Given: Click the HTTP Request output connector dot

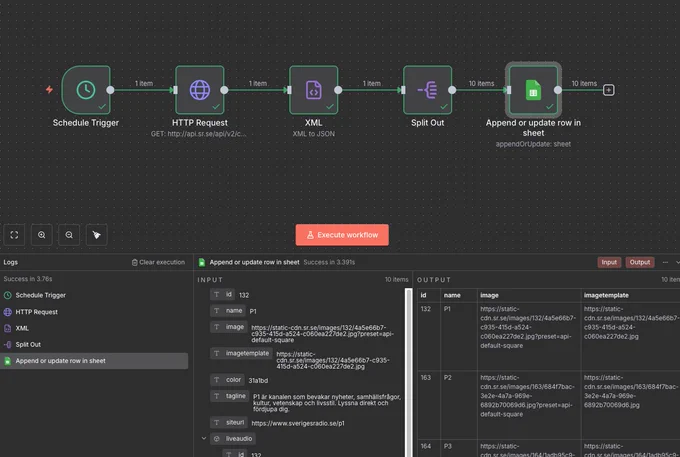Looking at the screenshot, I should [224, 90].
